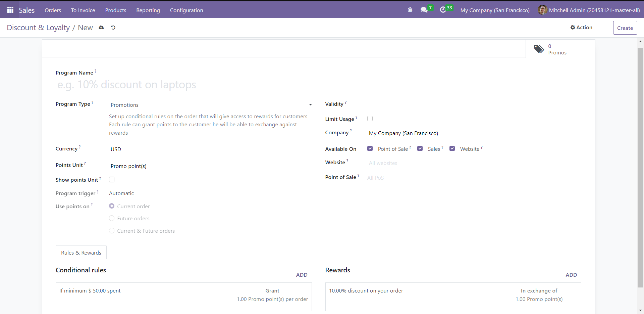Open company switcher My Company (San Francisco)
The image size is (644, 314).
pyautogui.click(x=495, y=10)
